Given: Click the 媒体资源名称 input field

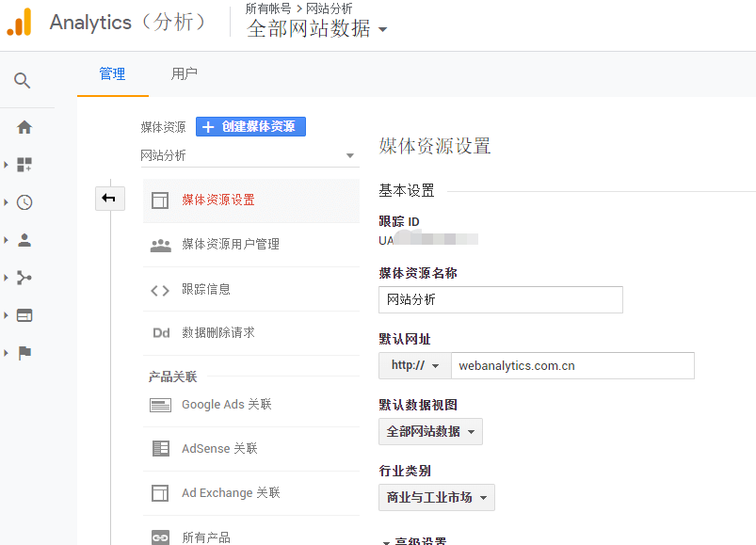Looking at the screenshot, I should 501,299.
